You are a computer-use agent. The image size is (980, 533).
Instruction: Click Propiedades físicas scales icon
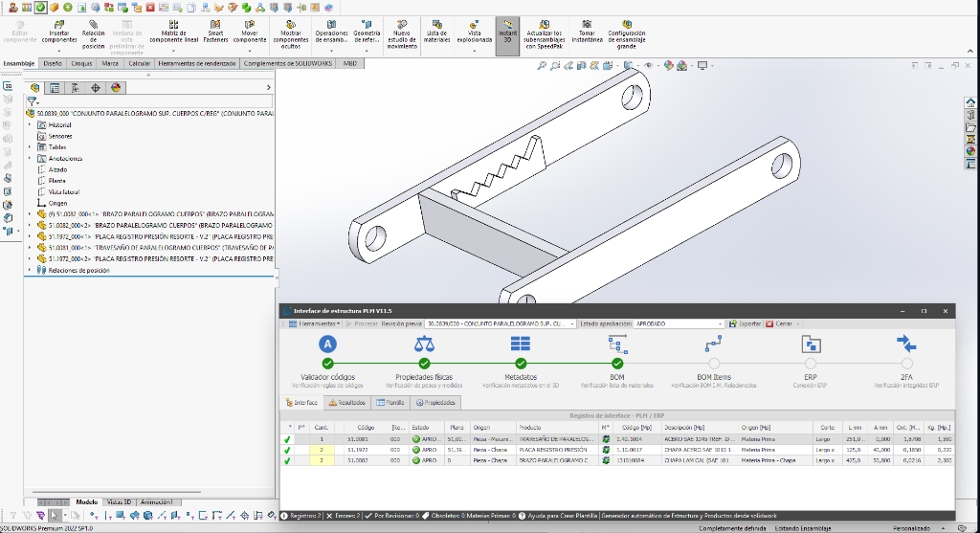(x=424, y=344)
